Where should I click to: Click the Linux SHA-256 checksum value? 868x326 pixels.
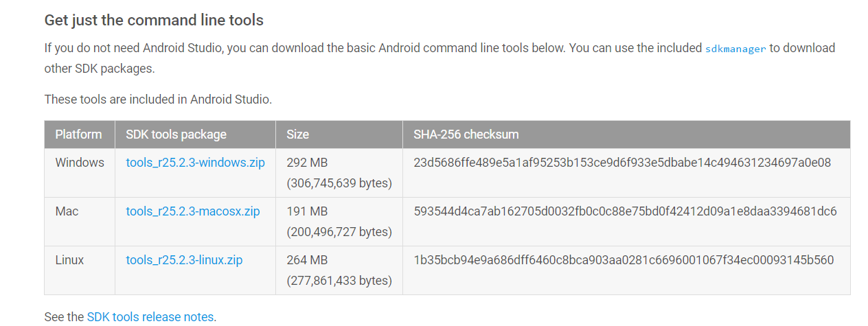tap(624, 260)
